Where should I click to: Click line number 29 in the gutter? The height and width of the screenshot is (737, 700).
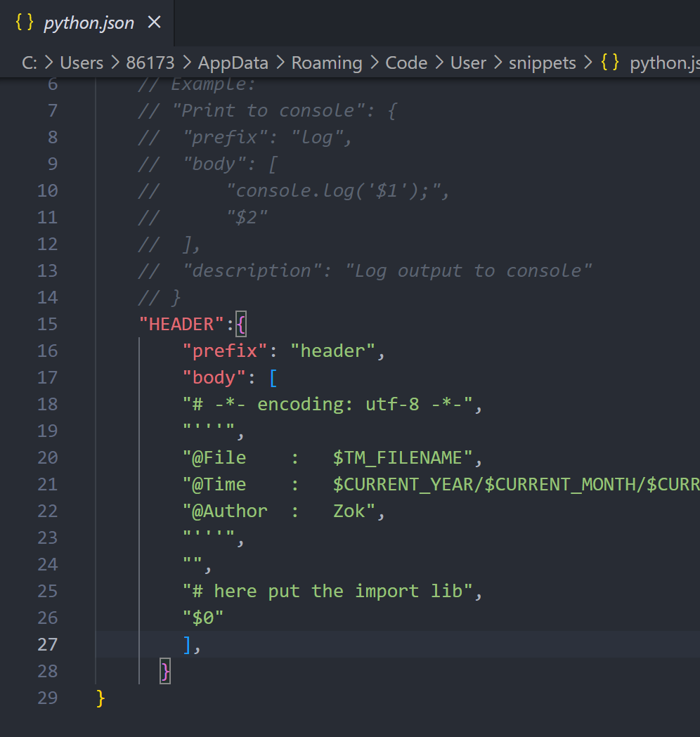pos(48,698)
